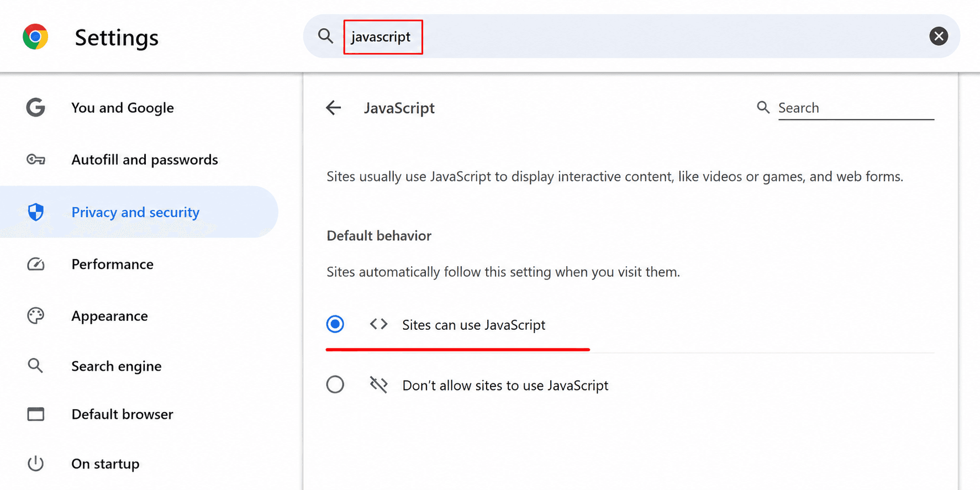The height and width of the screenshot is (490, 980).
Task: Click the speedometer Performance icon
Action: pyautogui.click(x=36, y=264)
